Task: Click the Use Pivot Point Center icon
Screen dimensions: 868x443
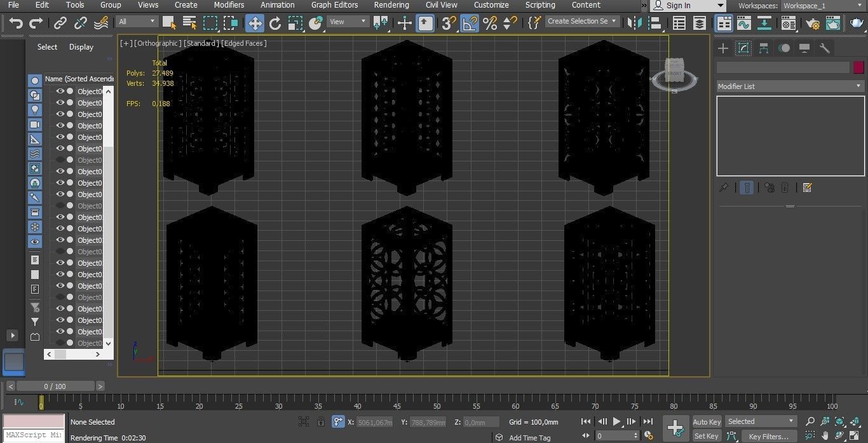Action: 381,24
